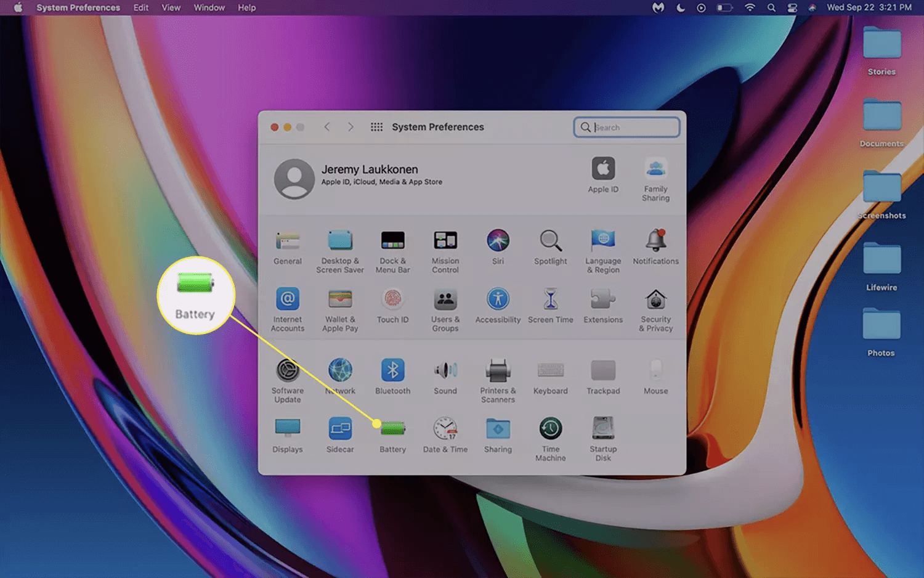Select the Lifewire desktop folder

coord(881,267)
